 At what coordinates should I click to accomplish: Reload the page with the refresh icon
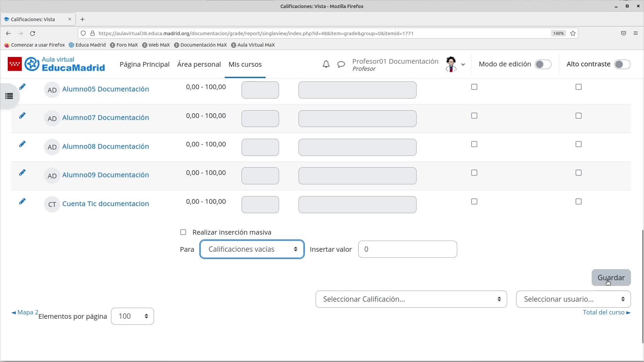tap(33, 34)
